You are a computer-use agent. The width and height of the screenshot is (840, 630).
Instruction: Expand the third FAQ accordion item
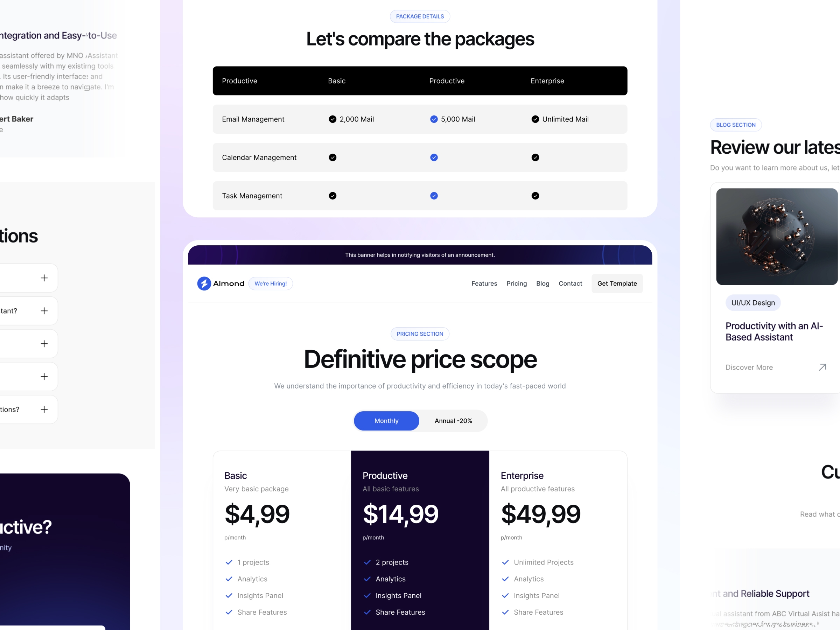point(44,343)
